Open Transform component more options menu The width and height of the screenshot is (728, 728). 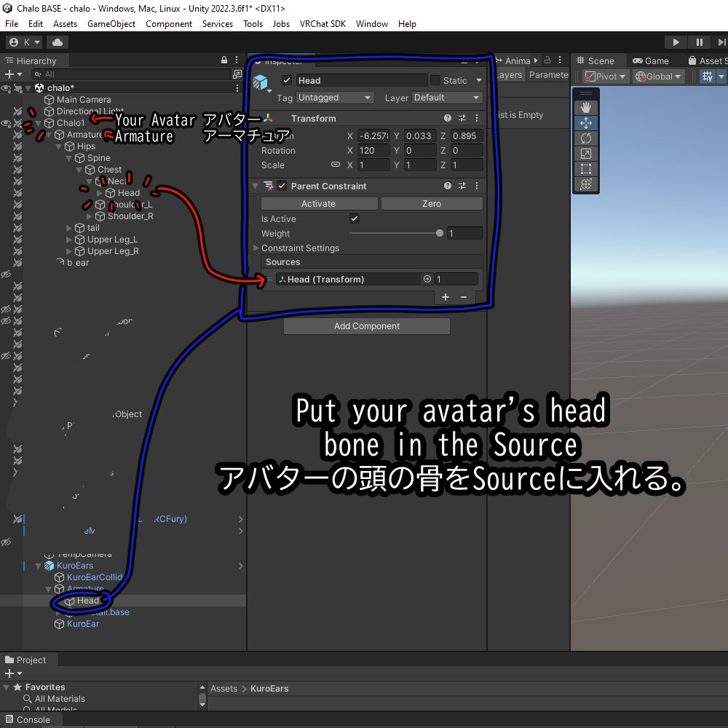(477, 118)
